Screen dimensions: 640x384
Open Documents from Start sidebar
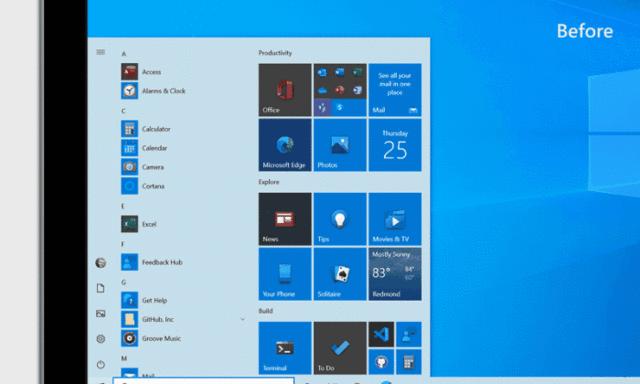[x=100, y=288]
